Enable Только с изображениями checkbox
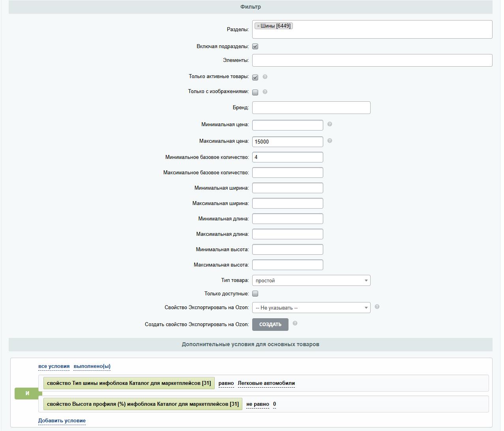 point(255,92)
